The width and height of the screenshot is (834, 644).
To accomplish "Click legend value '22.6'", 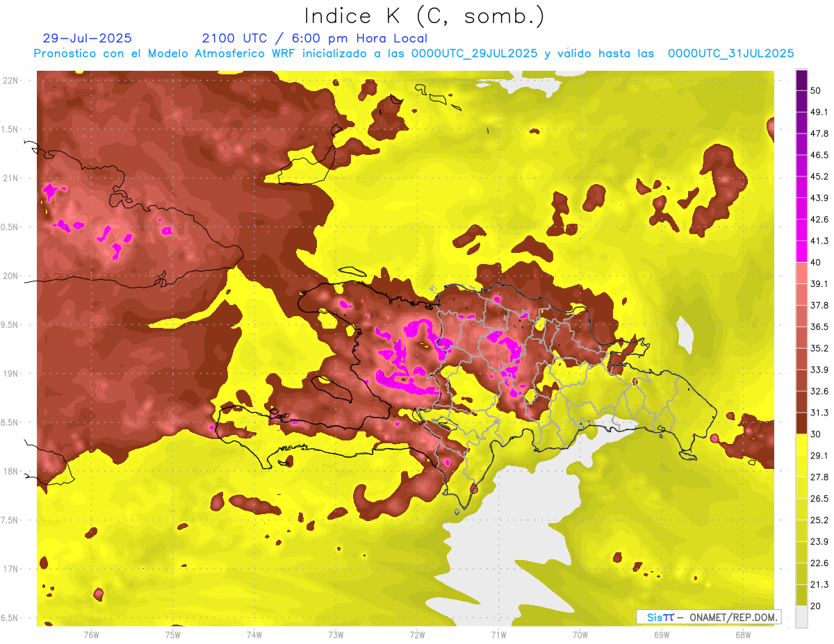I will [819, 563].
